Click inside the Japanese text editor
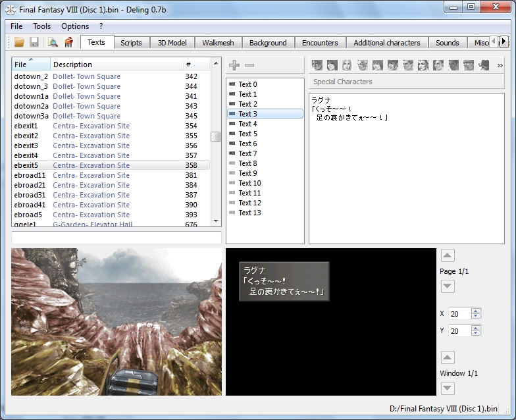516x420 pixels. point(407,169)
